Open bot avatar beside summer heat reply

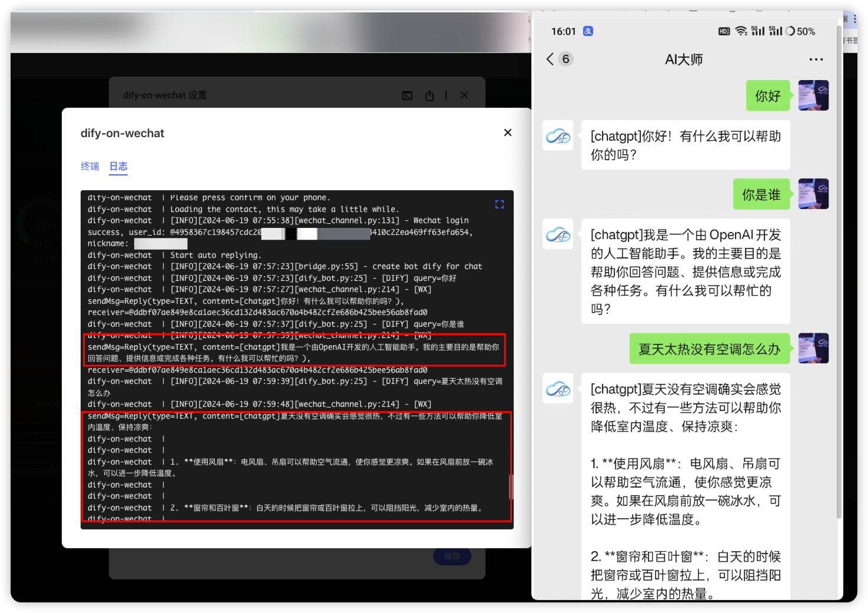tap(558, 389)
